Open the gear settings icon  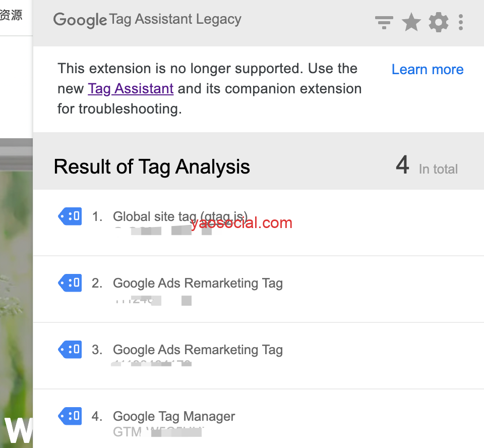[438, 23]
